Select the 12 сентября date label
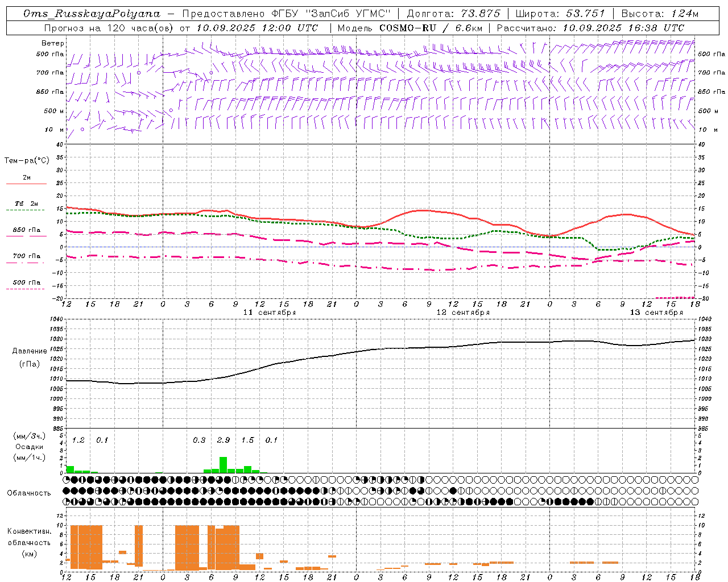The width and height of the screenshot is (728, 582). 463,313
